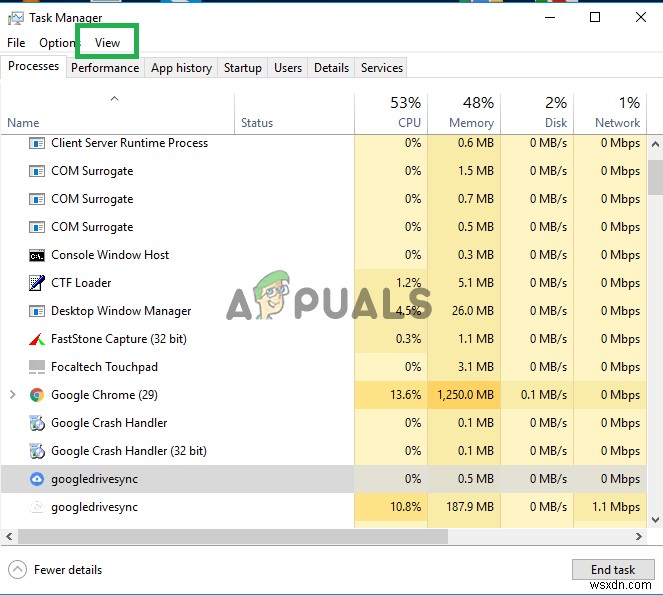Screen dimensions: 663x595
Task: Click the vertical scrollbar thumb
Action: coord(655,177)
